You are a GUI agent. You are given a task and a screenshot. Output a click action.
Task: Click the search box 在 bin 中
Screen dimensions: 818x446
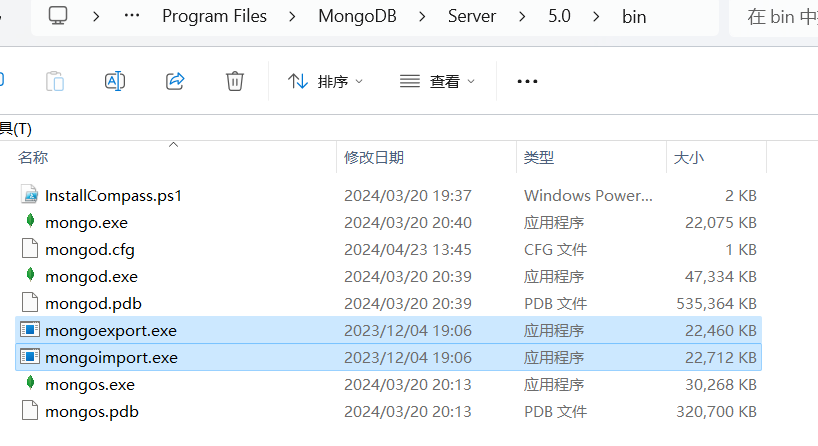click(x=774, y=17)
